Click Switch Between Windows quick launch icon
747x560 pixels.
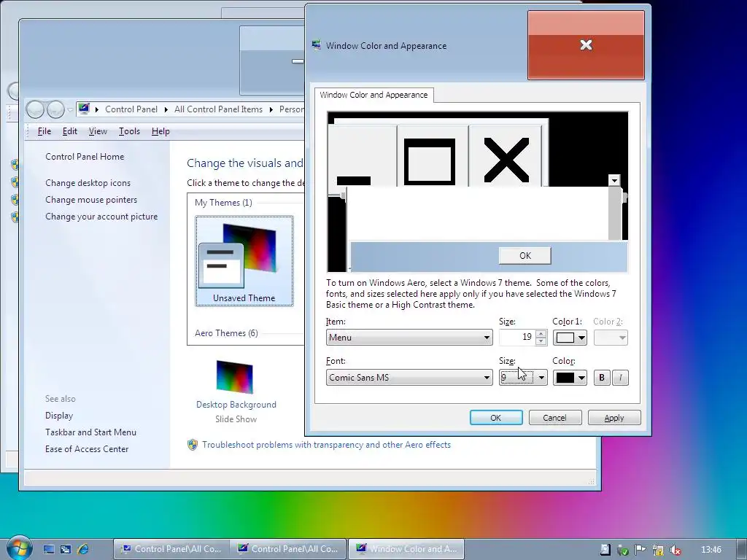[66, 549]
